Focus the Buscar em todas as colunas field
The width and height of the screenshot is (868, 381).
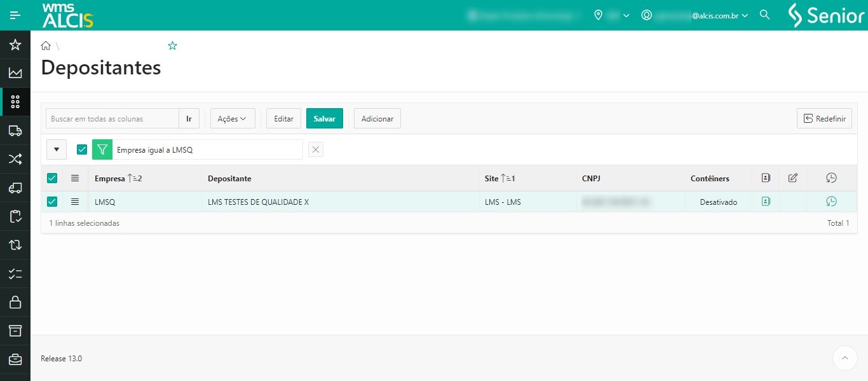point(112,118)
